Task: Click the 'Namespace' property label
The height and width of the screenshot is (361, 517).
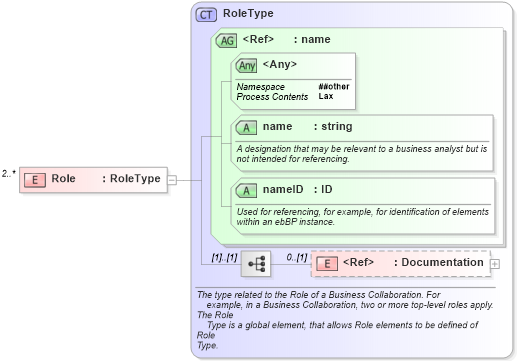Action: (x=261, y=87)
